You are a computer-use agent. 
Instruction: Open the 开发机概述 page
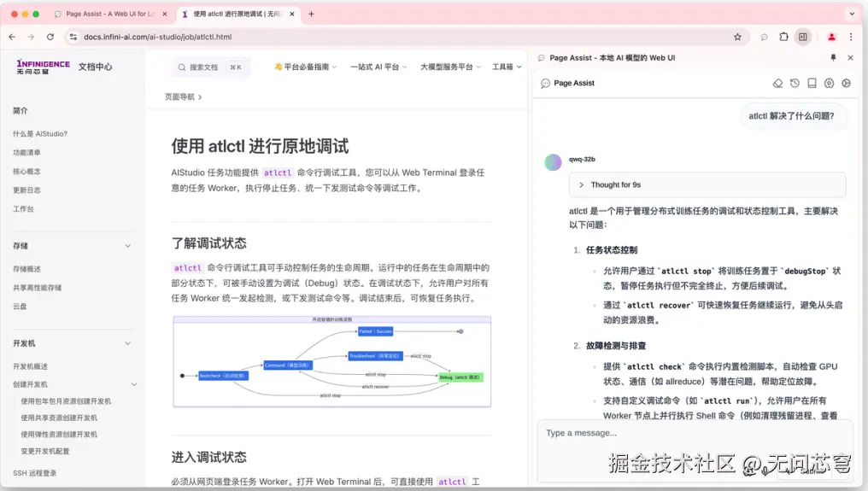coord(30,366)
